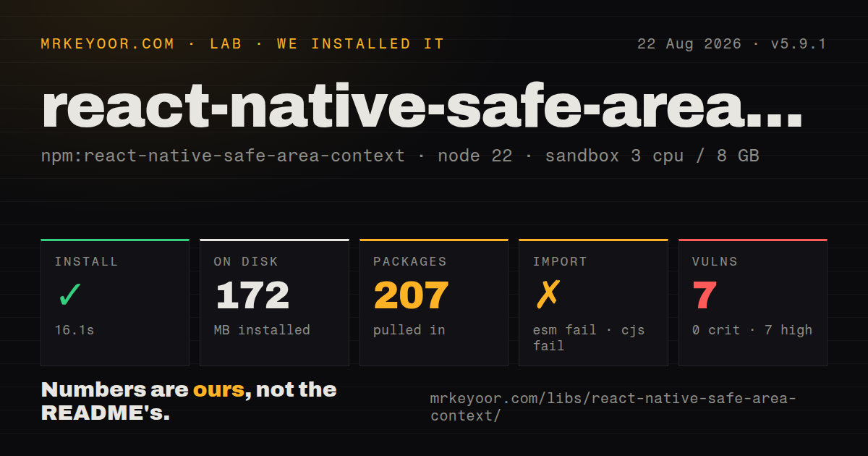Click the 0 crit · 7 high text
Screen dimensions: 868x456
752,330
